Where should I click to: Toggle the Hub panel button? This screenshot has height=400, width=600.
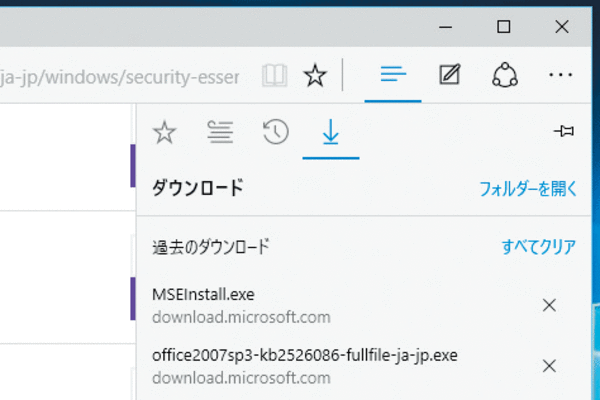pos(393,74)
